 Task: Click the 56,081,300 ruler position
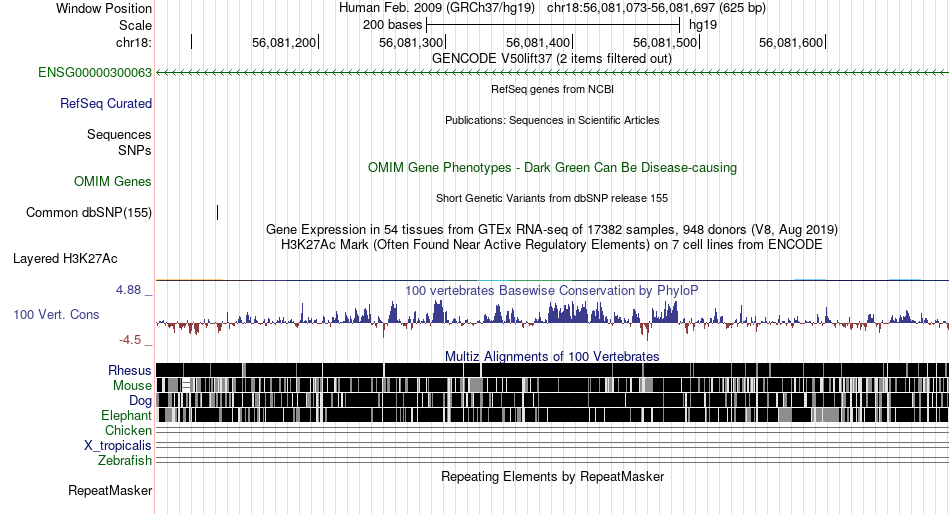(x=411, y=42)
